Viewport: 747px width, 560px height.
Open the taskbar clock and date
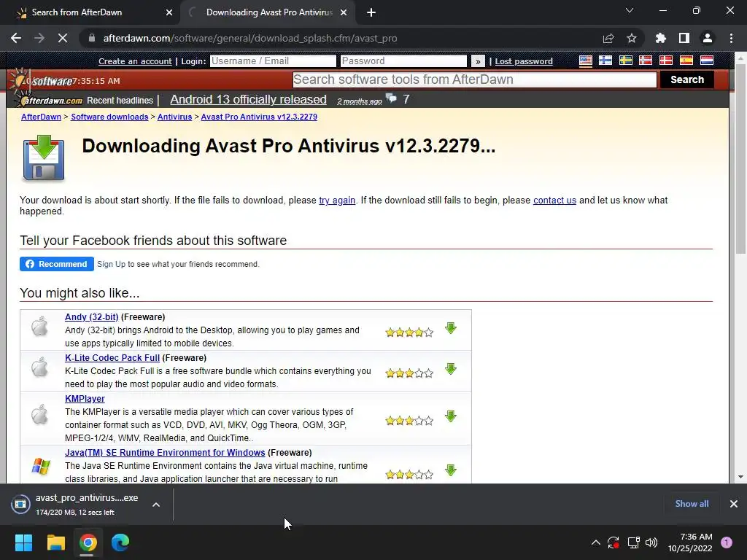[690, 542]
